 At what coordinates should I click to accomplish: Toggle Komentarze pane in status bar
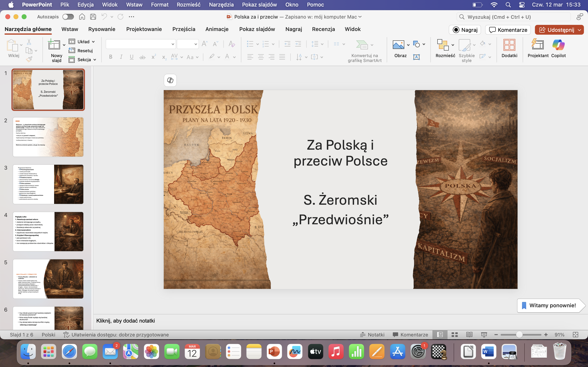click(x=410, y=335)
